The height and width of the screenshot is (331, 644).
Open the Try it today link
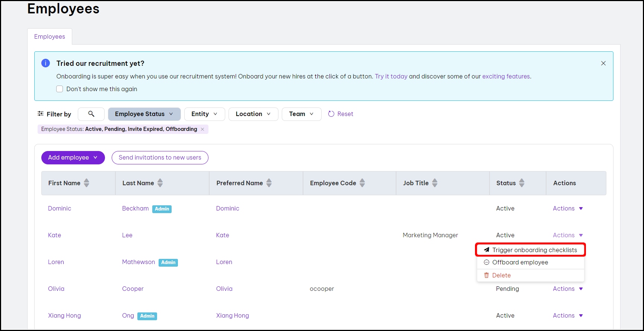point(391,76)
